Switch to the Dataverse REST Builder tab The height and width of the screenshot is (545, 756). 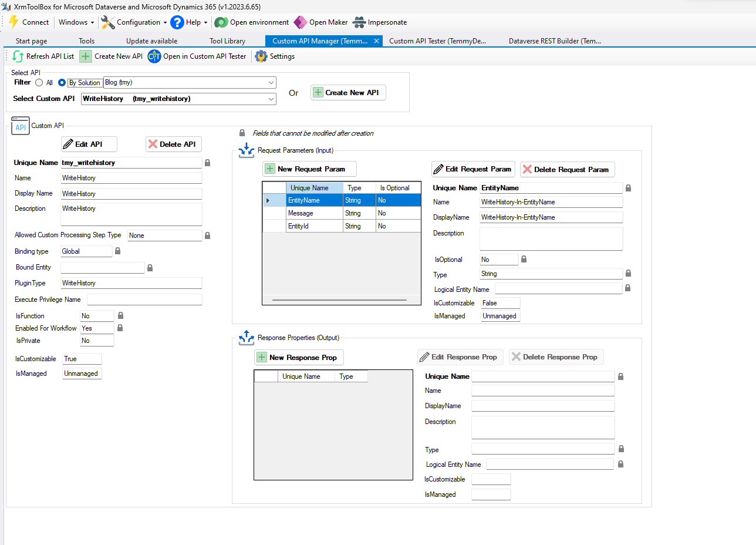tap(555, 41)
